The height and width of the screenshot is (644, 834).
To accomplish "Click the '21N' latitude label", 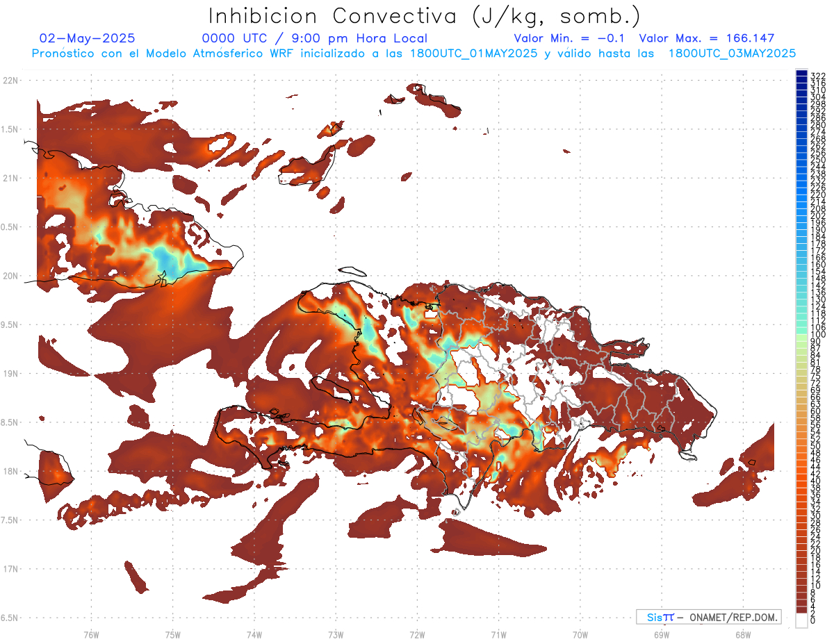I will (9, 178).
